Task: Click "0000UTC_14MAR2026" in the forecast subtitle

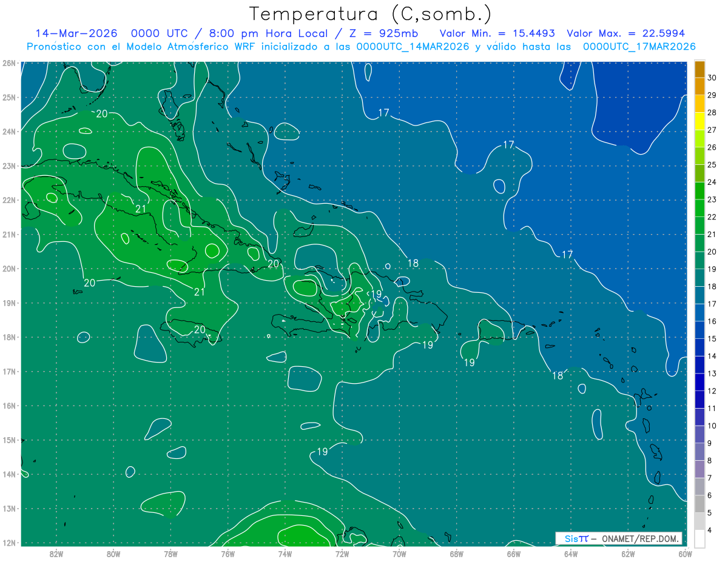Action: (x=413, y=47)
